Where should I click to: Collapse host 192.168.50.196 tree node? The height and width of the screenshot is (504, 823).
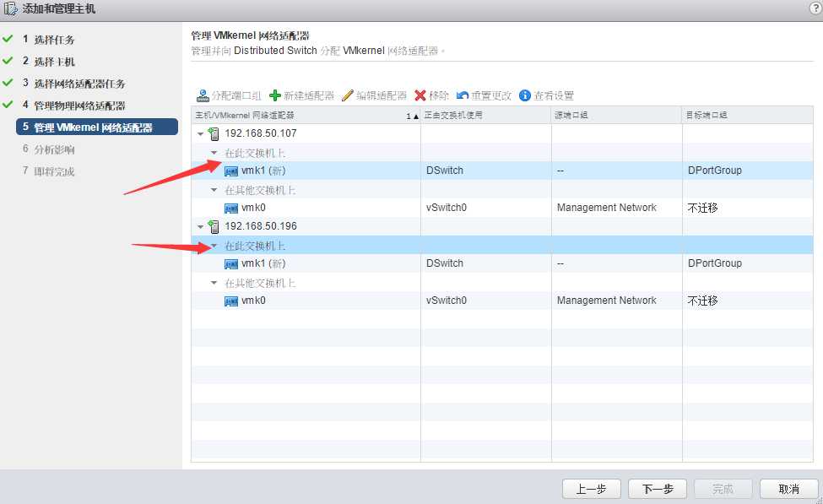pyautogui.click(x=200, y=227)
